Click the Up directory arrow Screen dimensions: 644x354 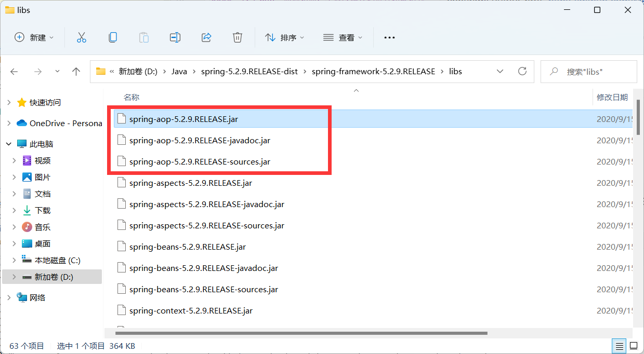pos(76,72)
